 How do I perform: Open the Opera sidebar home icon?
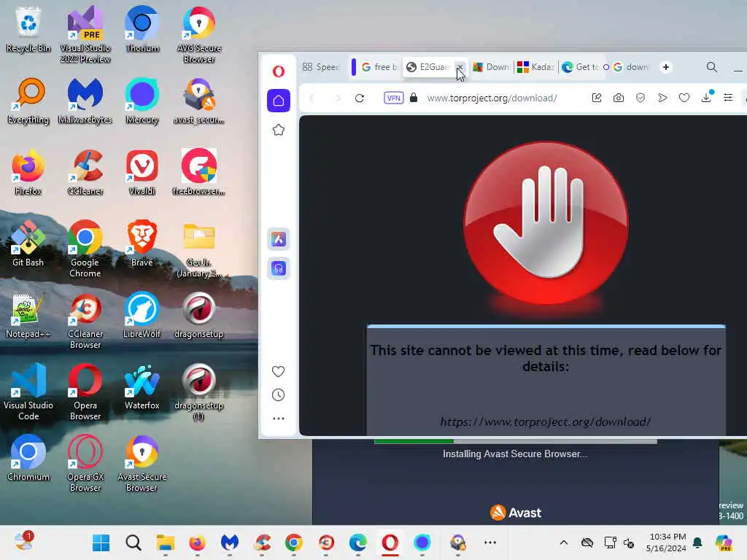[x=279, y=101]
